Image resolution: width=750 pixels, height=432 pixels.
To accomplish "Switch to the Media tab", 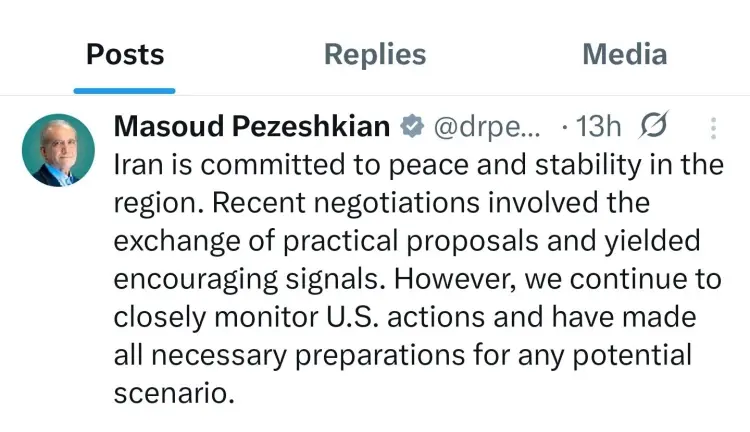I will tap(624, 54).
